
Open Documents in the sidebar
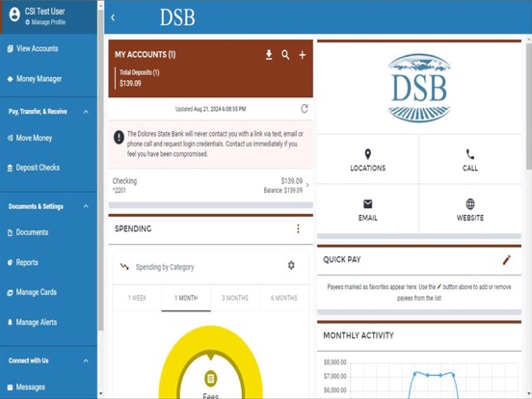click(x=28, y=232)
